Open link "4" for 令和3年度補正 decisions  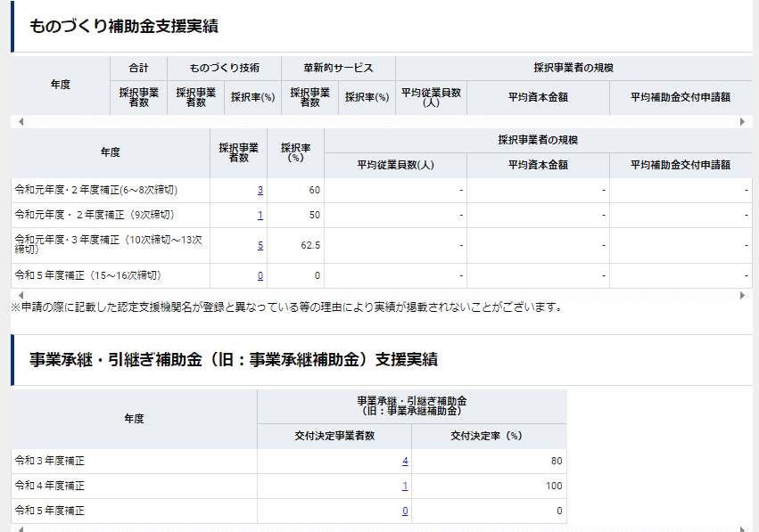tap(403, 461)
